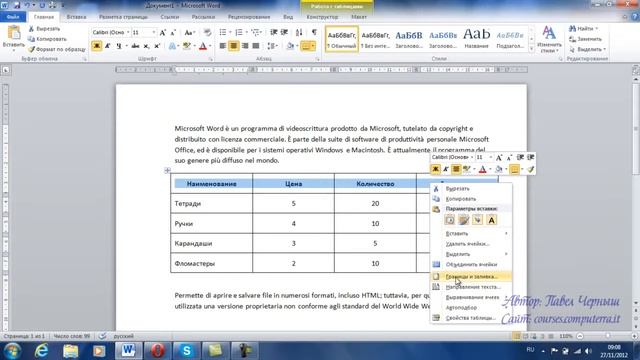
Task: Click the table move handle
Action: (167, 170)
